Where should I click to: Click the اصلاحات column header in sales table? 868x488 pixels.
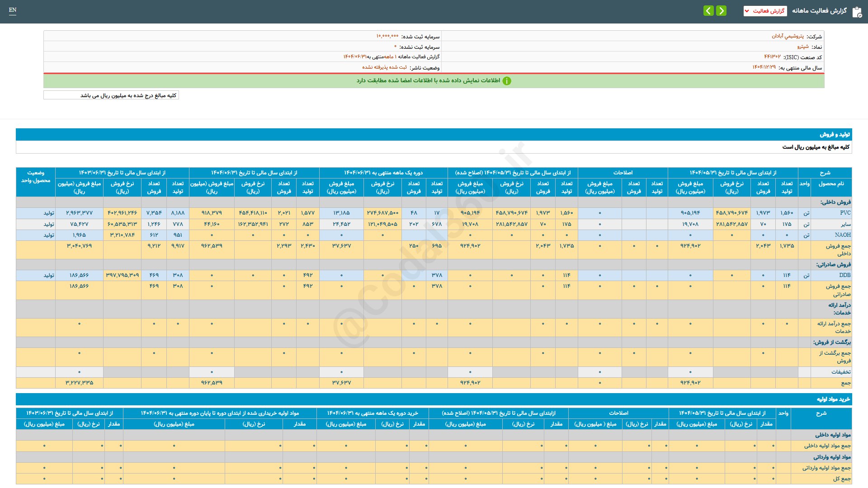pyautogui.click(x=623, y=173)
